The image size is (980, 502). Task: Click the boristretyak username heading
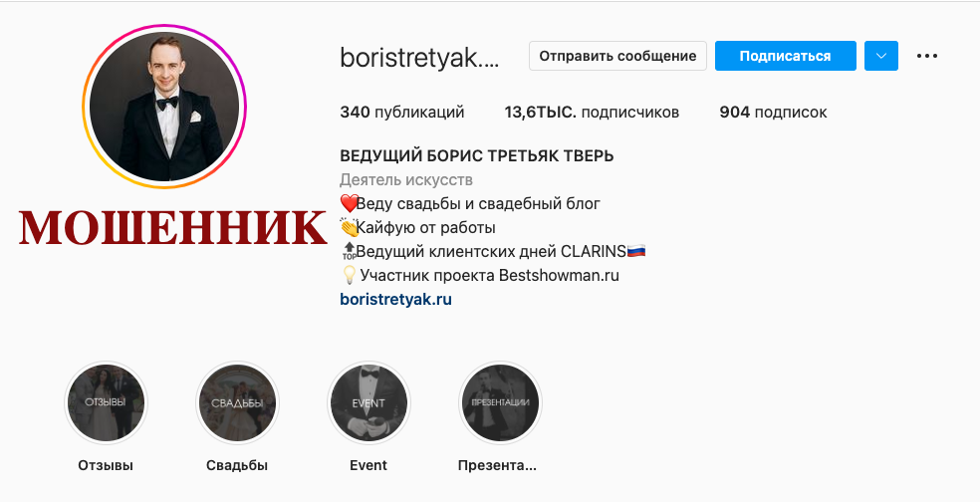pos(418,58)
